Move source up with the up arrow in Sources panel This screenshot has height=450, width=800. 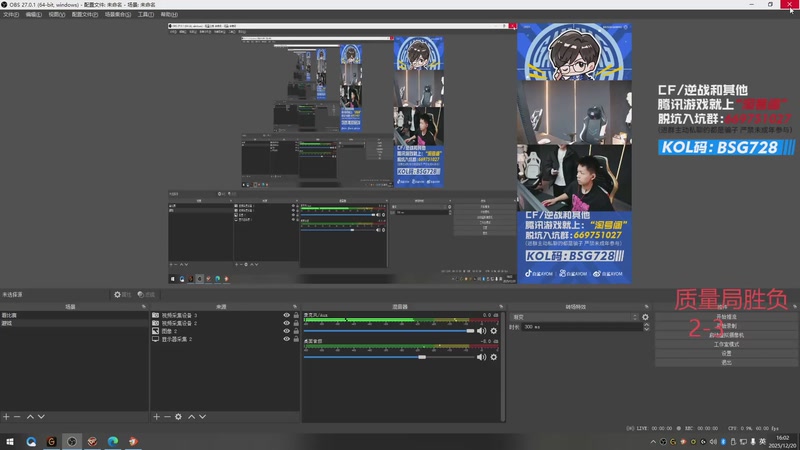coord(191,417)
